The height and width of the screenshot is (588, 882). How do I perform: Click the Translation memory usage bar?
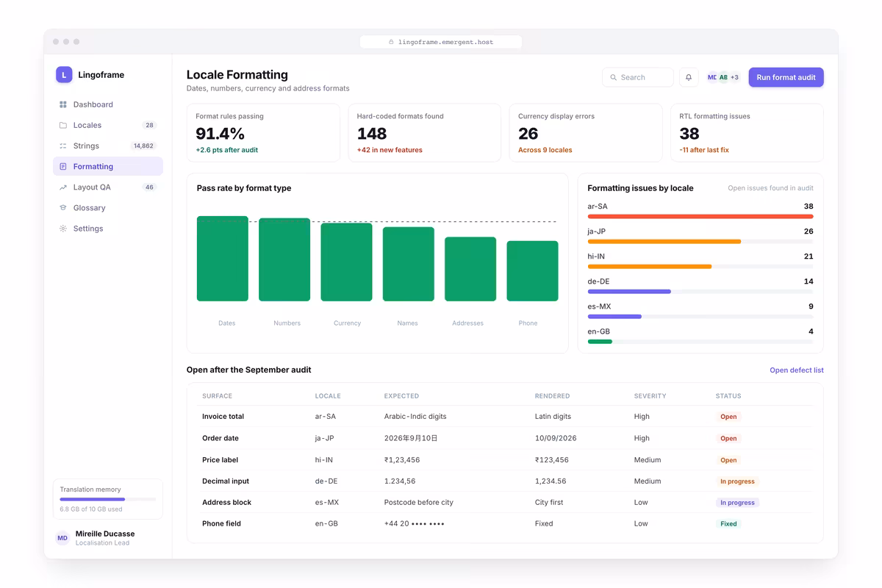(x=108, y=499)
